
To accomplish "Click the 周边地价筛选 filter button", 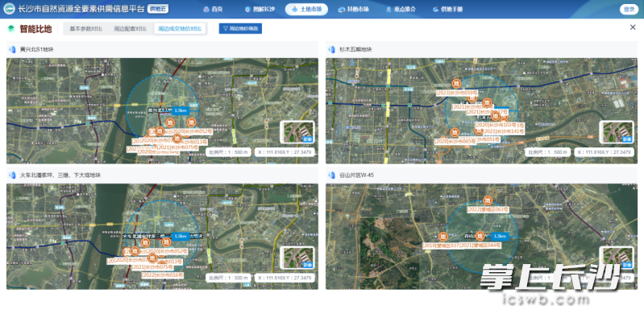I will 240,29.
